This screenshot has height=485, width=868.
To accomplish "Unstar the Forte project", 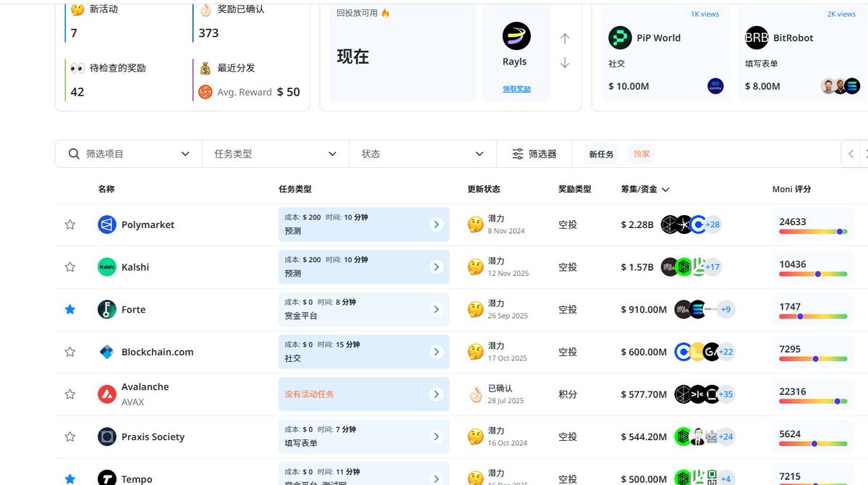I will (70, 309).
